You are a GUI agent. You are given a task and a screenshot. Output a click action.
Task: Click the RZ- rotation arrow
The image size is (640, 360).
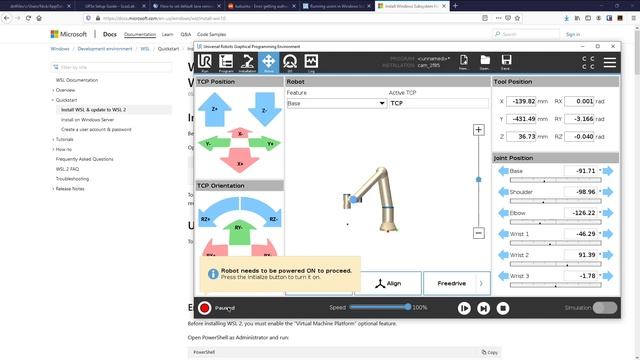[x=262, y=211]
